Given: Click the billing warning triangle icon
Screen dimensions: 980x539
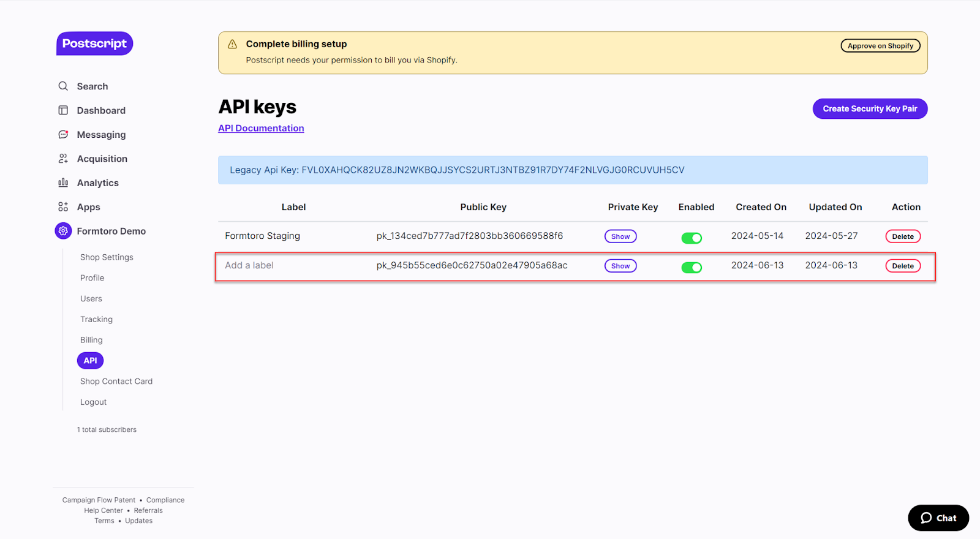Looking at the screenshot, I should pos(232,44).
